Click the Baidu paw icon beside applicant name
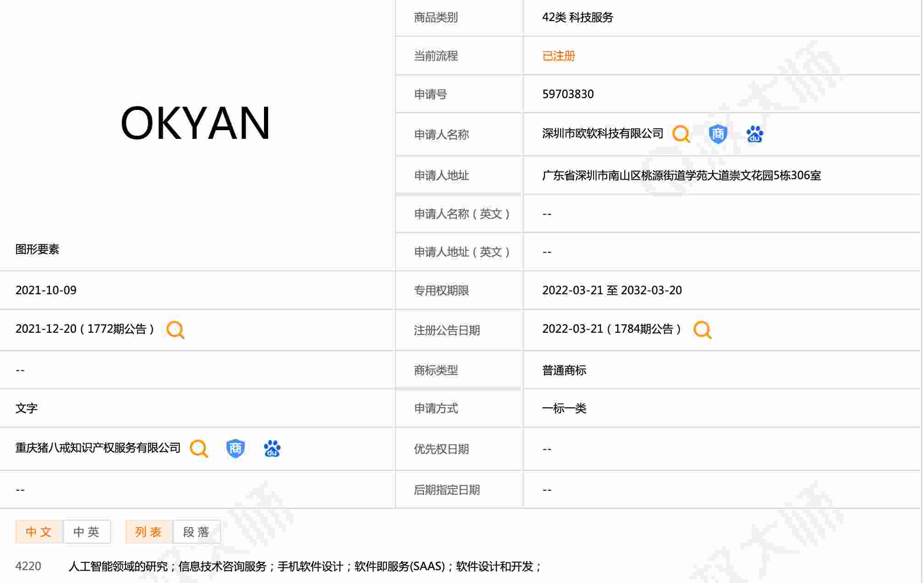This screenshot has height=583, width=924. (754, 134)
